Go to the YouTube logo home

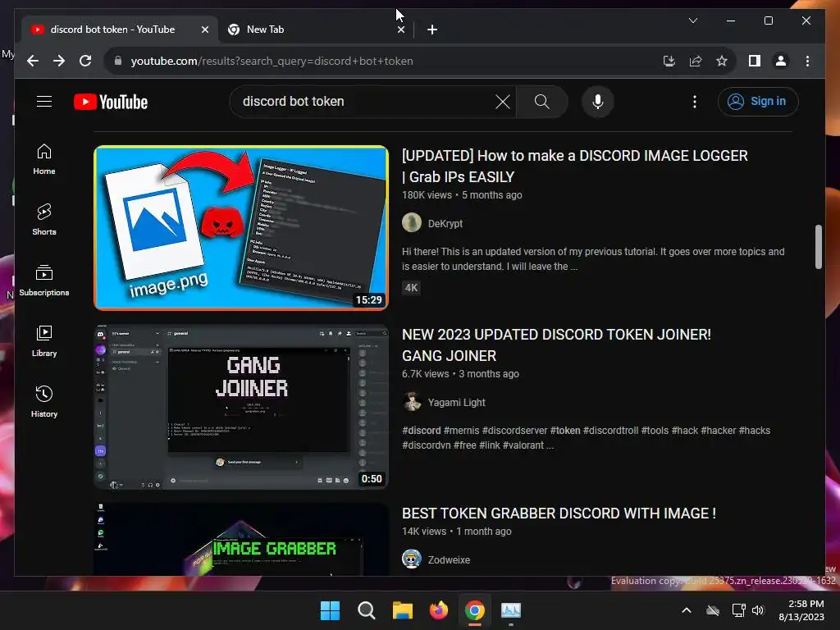[111, 102]
